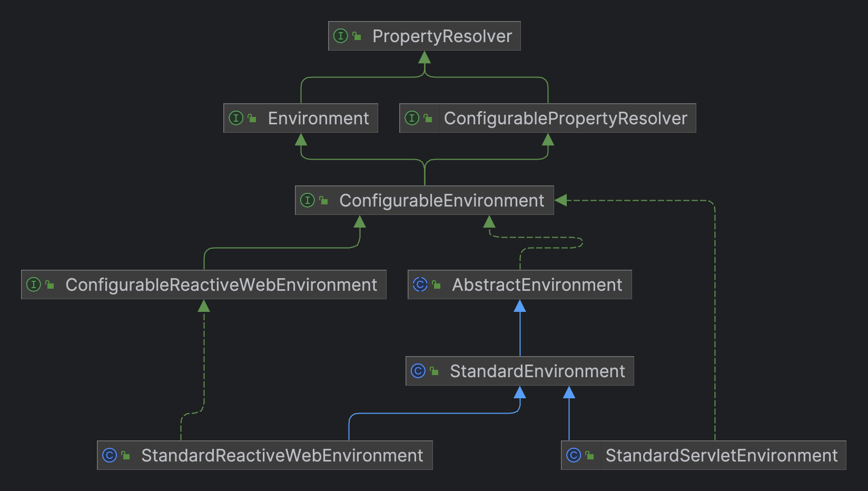Click the public lock icon beside PropertyResolver
This screenshot has height=491, width=868.
[x=357, y=36]
